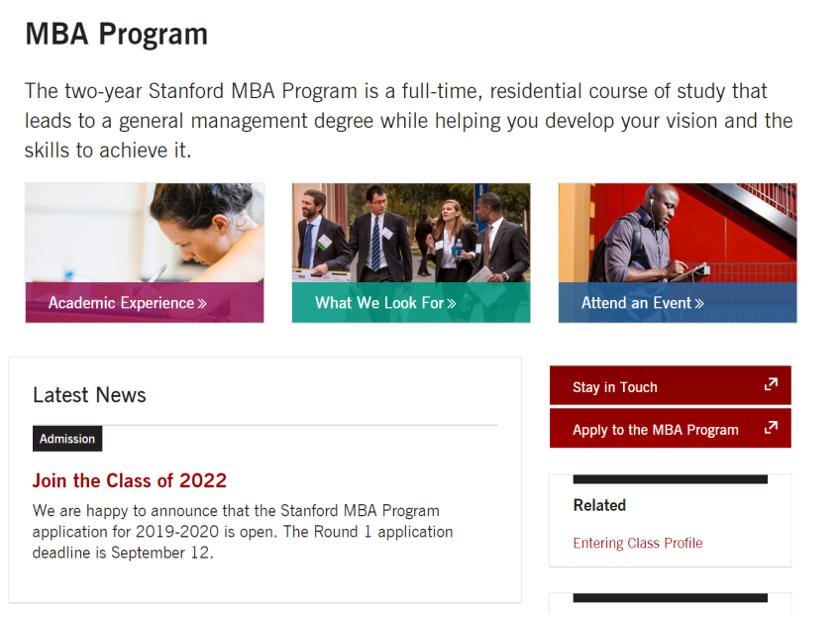Click the Latest News heading
The height and width of the screenshot is (617, 840).
coord(89,395)
